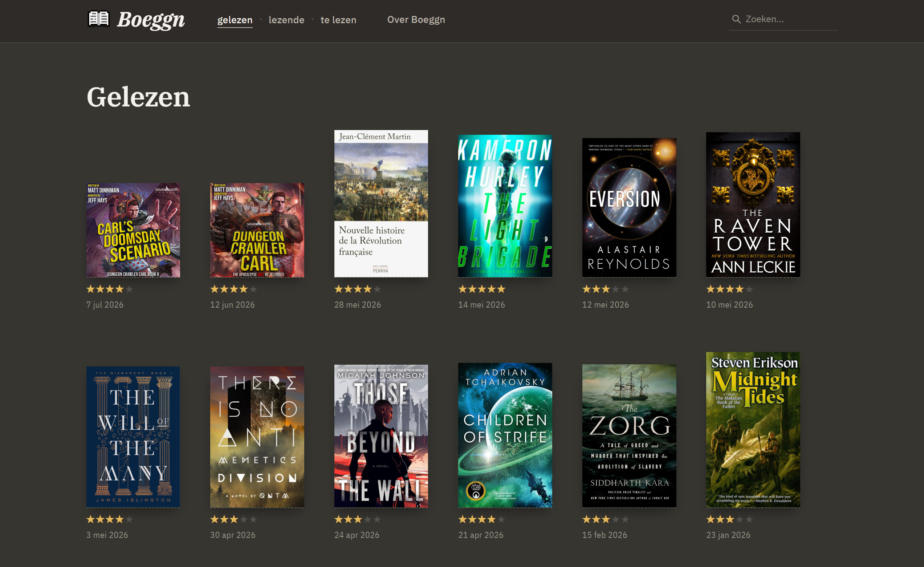Open Those Beyond the Wall cover

pos(381,436)
